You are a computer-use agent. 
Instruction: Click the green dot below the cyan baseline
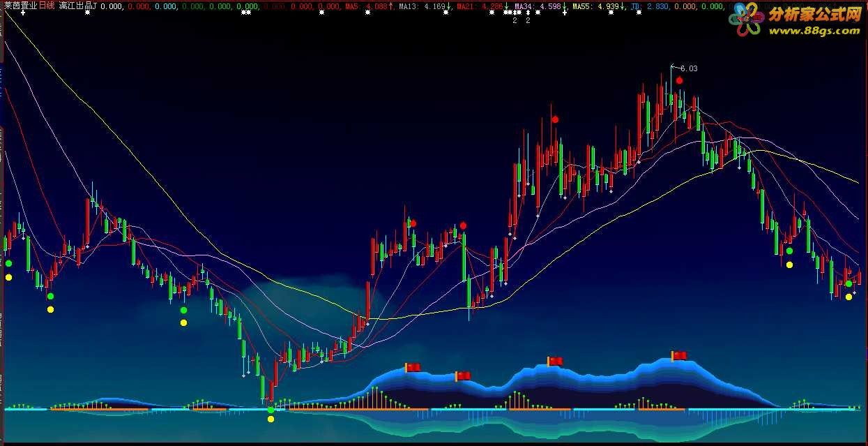tap(271, 410)
